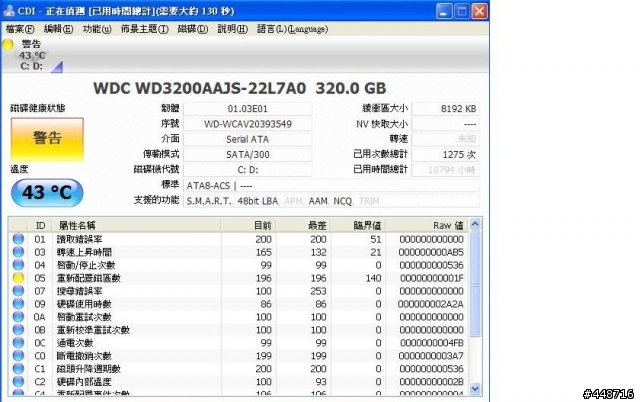Viewport: 640px width, 402px height.
Task: Click yellow status dot for attribute 05
Action: (x=18, y=278)
